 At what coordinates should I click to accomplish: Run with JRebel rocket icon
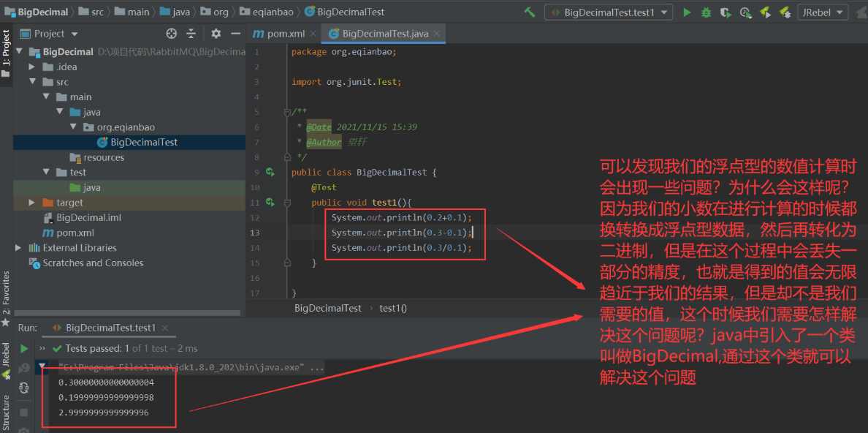[x=765, y=12]
